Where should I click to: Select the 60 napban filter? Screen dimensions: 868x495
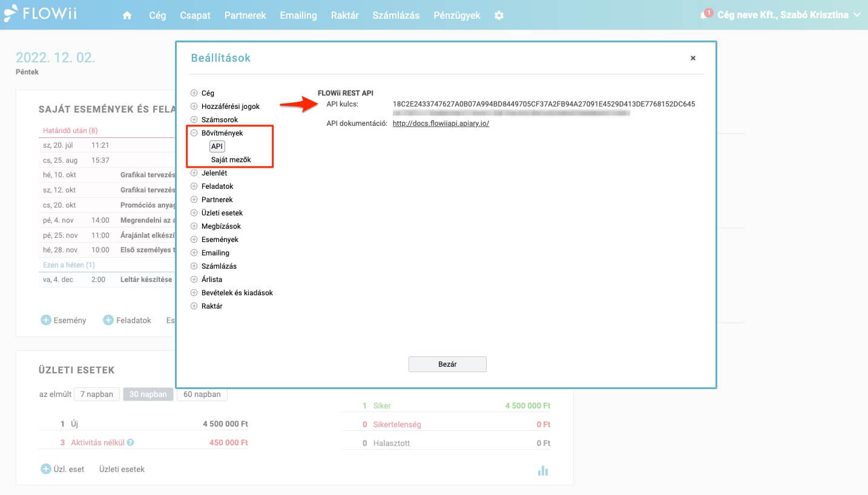(x=202, y=394)
